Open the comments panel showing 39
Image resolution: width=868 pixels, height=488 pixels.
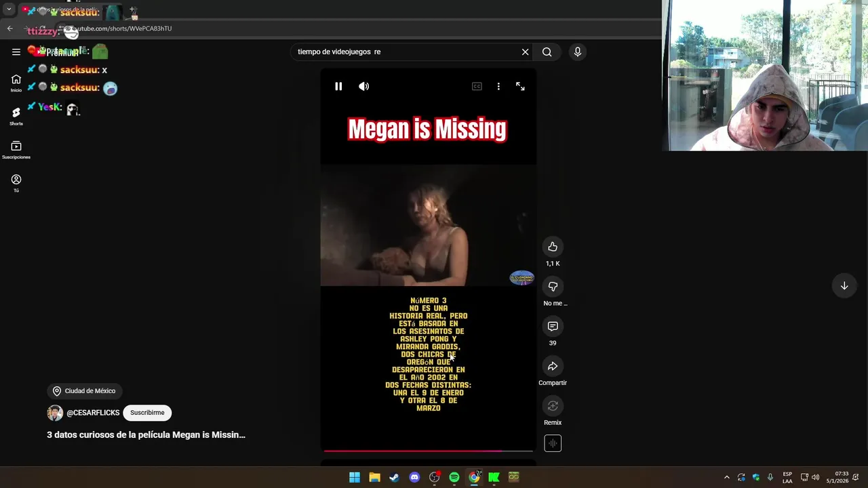(553, 327)
